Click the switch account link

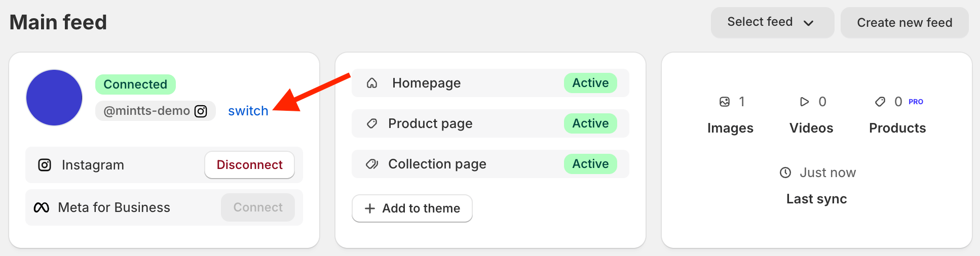pyautogui.click(x=248, y=111)
